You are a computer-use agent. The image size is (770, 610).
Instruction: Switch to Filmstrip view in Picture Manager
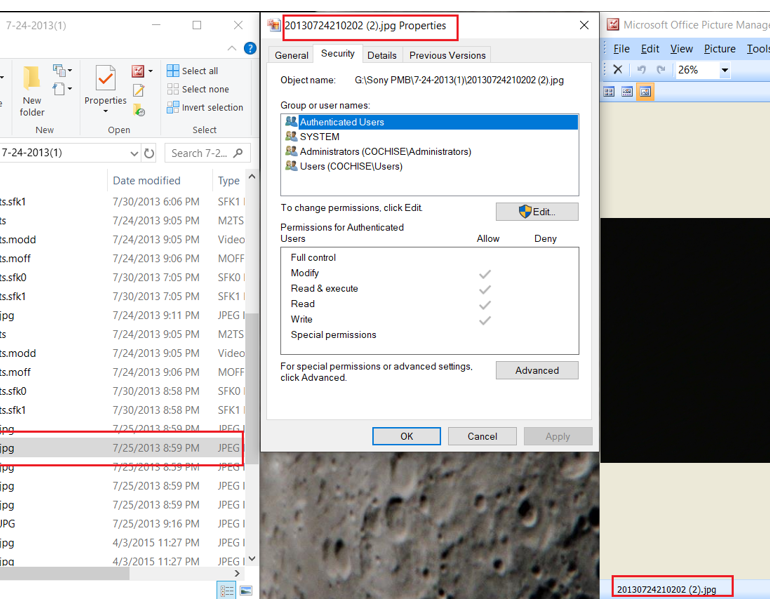pos(627,92)
